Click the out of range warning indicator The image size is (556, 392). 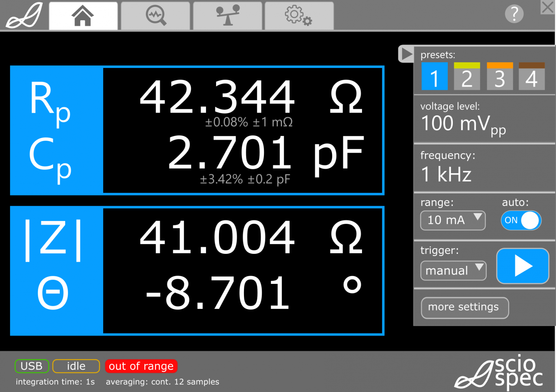141,366
